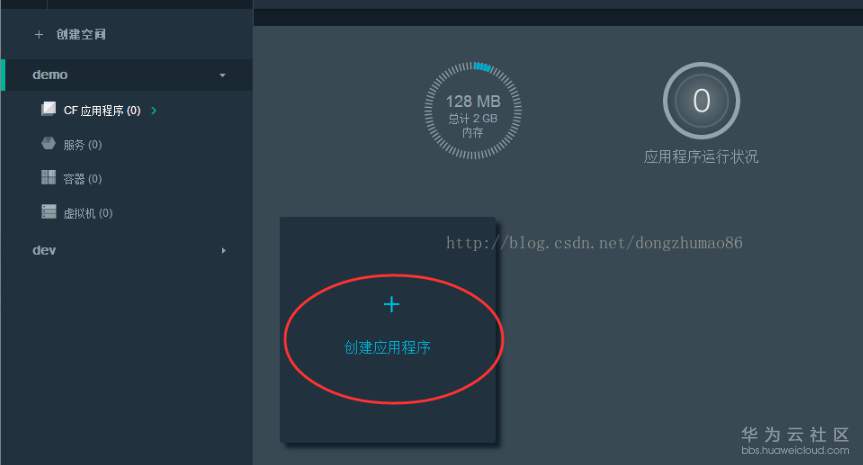Open the 服务 (0) menu item
The width and height of the screenshot is (863, 465).
(x=83, y=145)
